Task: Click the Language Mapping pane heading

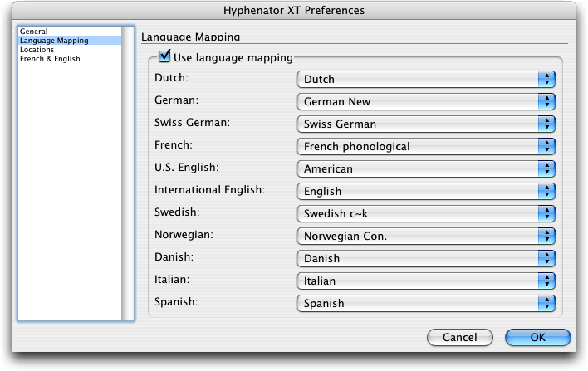Action: click(x=190, y=37)
